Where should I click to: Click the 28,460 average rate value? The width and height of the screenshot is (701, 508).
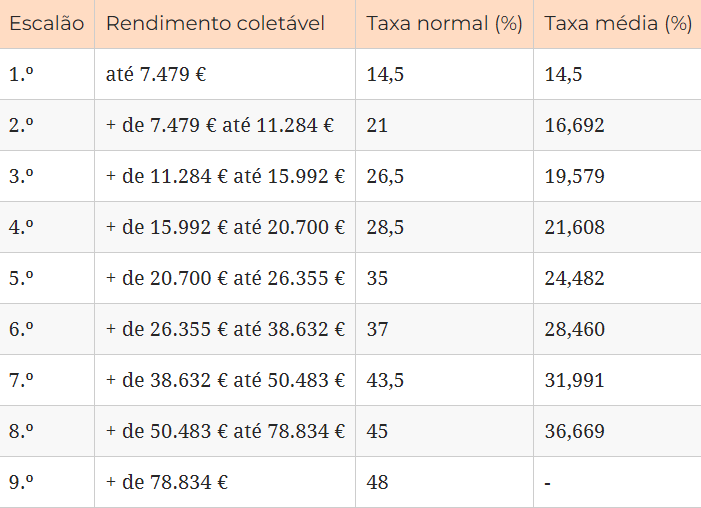point(574,329)
